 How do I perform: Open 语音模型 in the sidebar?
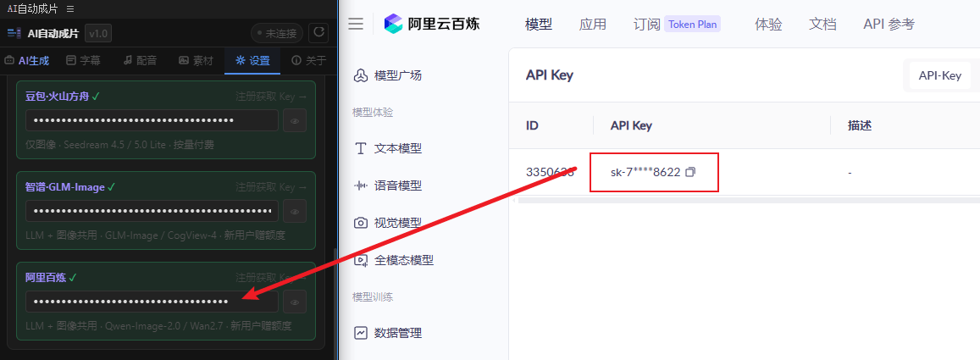[x=398, y=186]
